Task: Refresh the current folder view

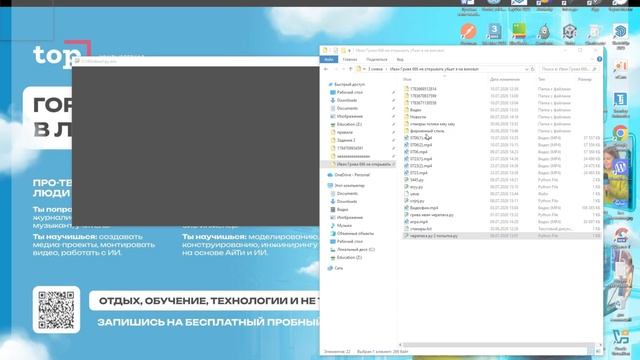Action: click(533, 69)
